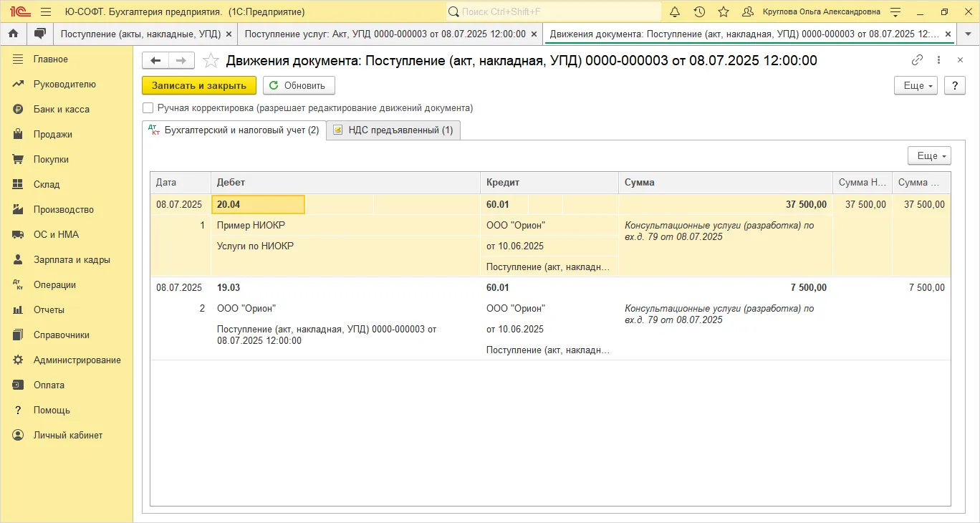This screenshot has width=980, height=523.
Task: Open Производство section
Action: tap(64, 209)
